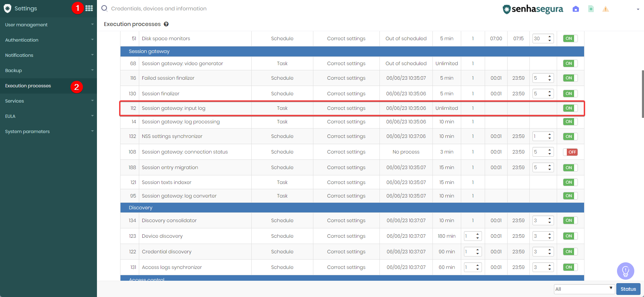Screen dimensions: 644x297
Task: Toggle Session finalizer ON switch
Action: click(x=570, y=94)
